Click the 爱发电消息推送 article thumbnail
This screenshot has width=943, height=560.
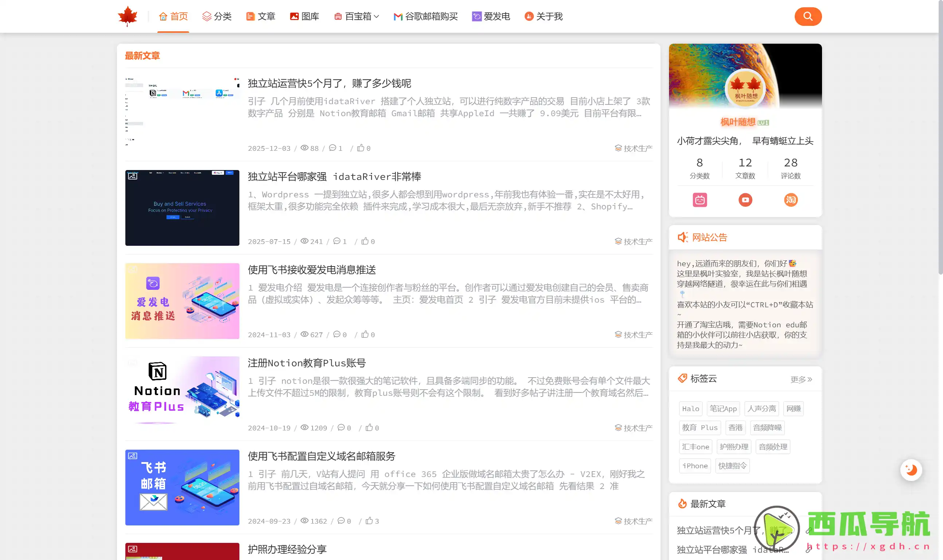pyautogui.click(x=182, y=301)
